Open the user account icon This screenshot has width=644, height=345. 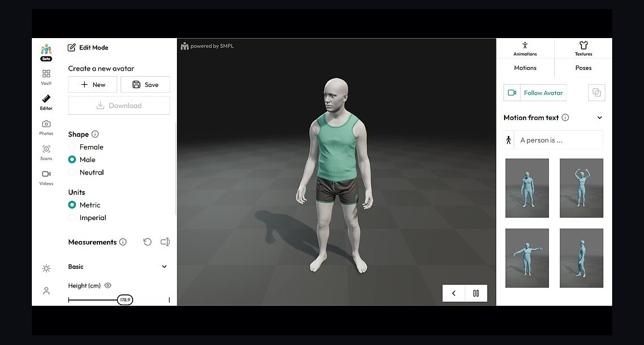click(47, 291)
